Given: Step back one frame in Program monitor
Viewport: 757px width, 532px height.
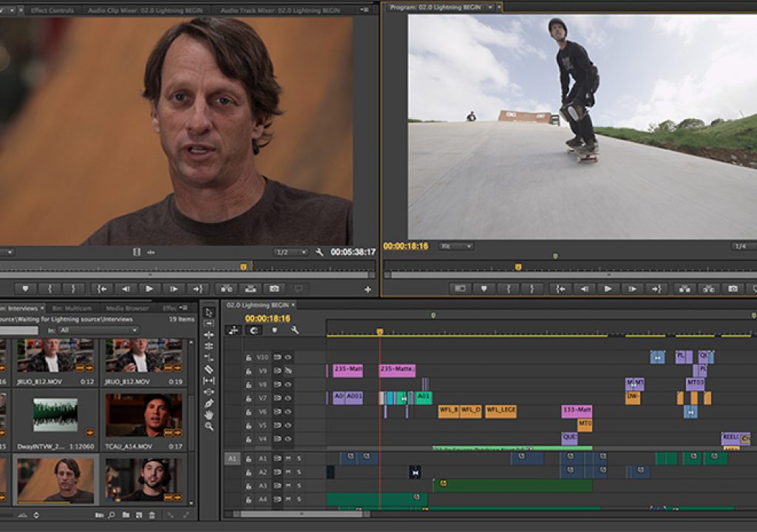Looking at the screenshot, I should coord(584,289).
